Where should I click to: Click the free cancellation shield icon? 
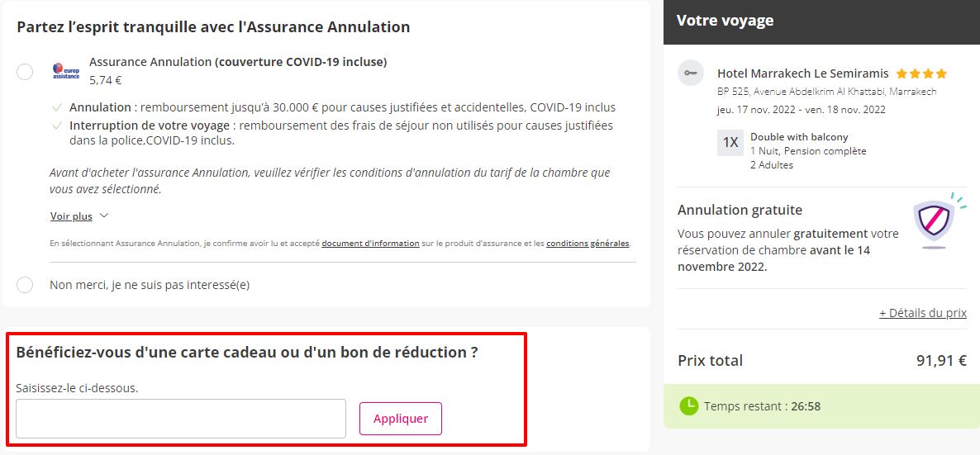coord(934,221)
